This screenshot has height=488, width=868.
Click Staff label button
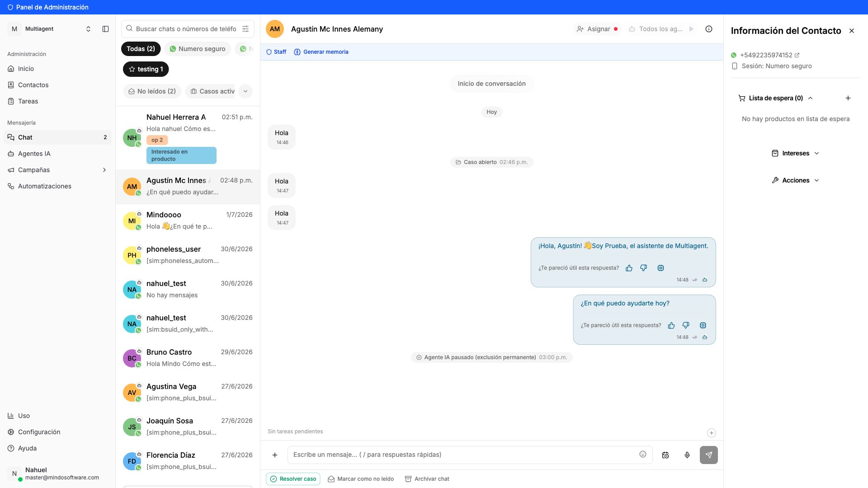pyautogui.click(x=276, y=52)
